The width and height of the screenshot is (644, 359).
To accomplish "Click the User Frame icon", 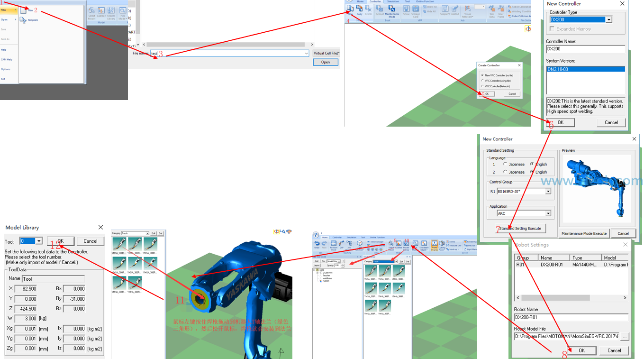I will pyautogui.click(x=501, y=11).
